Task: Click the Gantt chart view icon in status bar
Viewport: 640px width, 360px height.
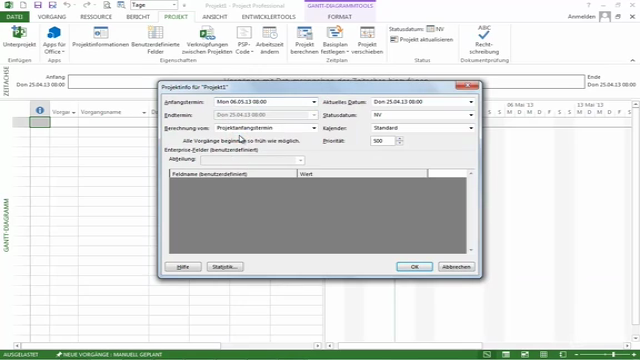Action: (x=487, y=354)
